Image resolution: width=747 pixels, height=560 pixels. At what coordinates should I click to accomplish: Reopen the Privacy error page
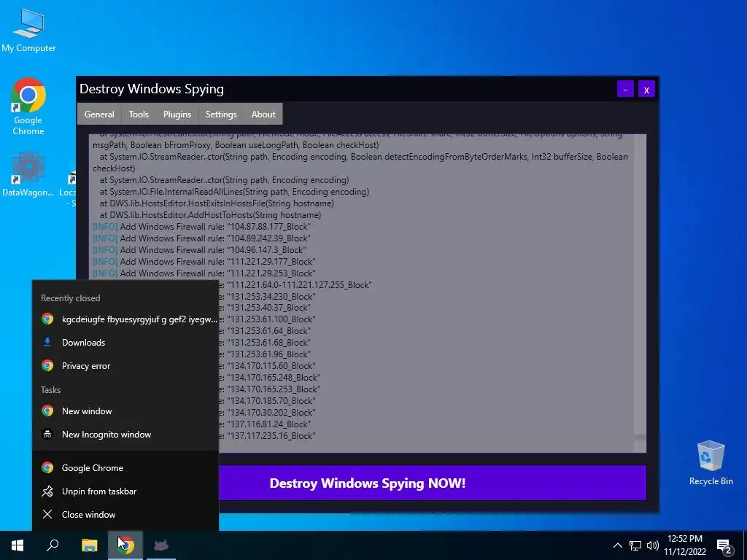125,366
